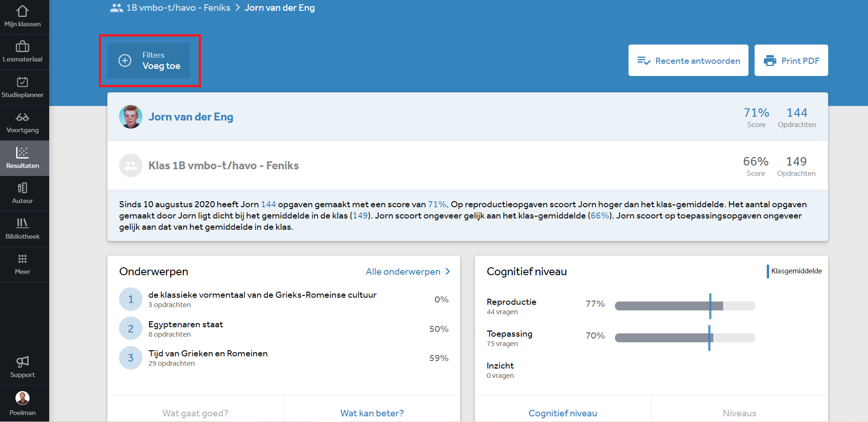Open Poelman profile avatar
This screenshot has width=868, height=422.
point(22,398)
